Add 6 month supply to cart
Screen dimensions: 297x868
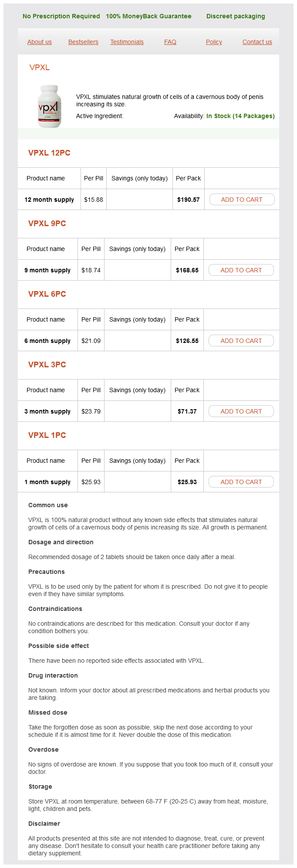point(241,341)
